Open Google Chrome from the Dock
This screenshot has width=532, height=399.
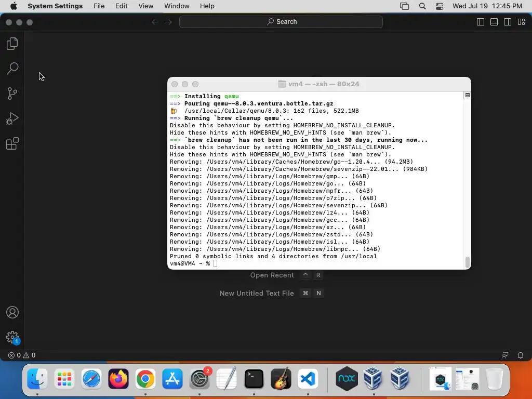pos(145,379)
